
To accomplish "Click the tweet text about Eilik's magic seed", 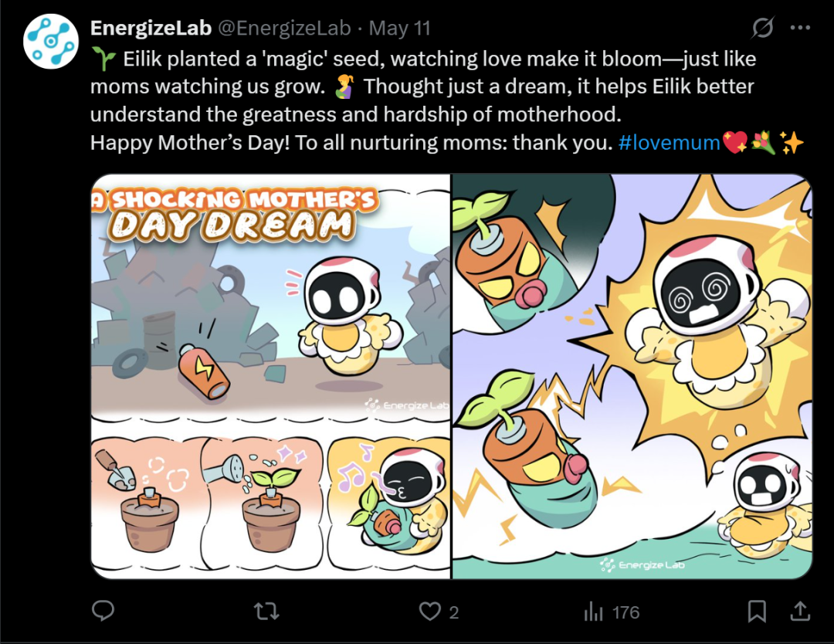I will [x=423, y=86].
